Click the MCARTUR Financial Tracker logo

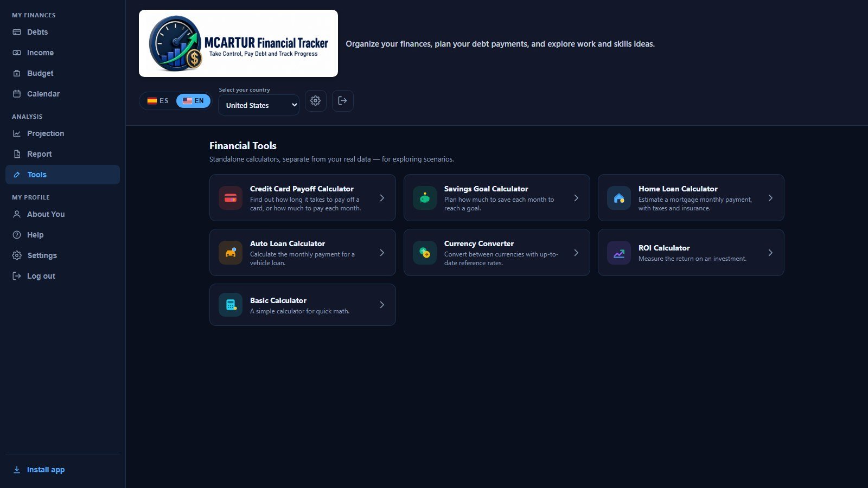pyautogui.click(x=238, y=43)
